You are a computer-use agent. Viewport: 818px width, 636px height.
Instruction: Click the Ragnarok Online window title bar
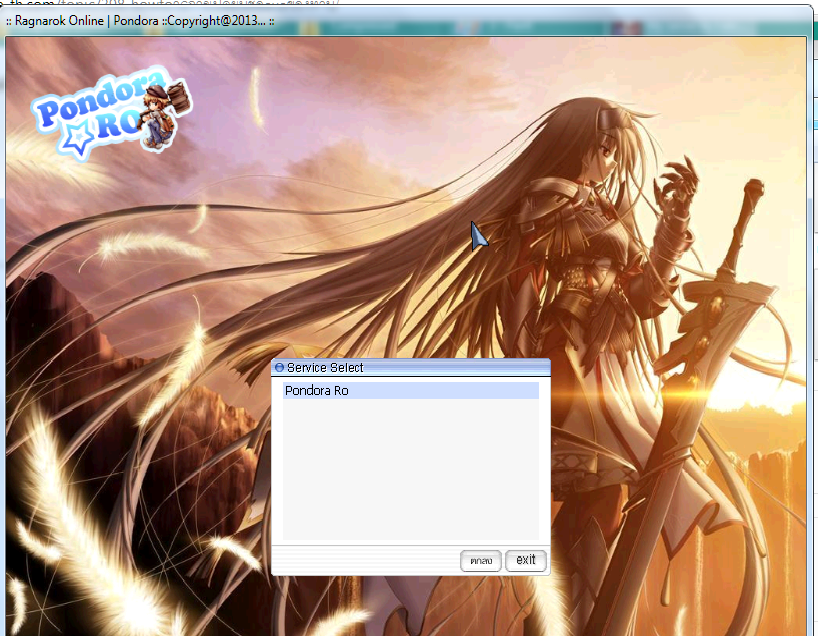point(407,21)
